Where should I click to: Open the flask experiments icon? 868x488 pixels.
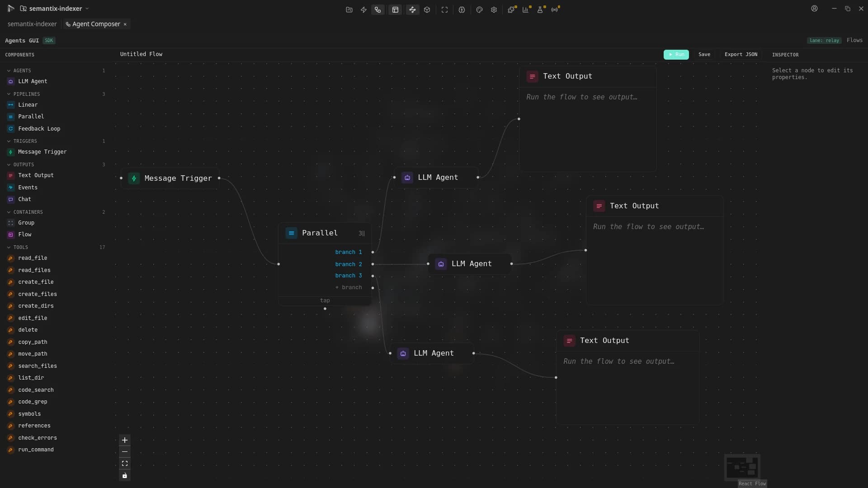tap(540, 9)
